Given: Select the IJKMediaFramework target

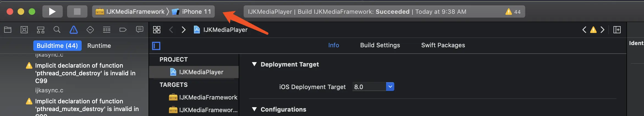Looking at the screenshot, I should (208, 97).
